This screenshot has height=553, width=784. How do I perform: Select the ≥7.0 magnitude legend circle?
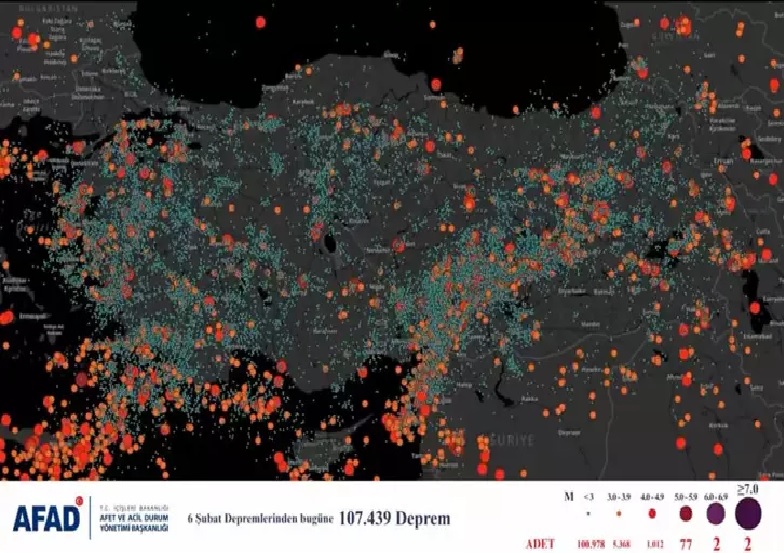click(x=747, y=512)
